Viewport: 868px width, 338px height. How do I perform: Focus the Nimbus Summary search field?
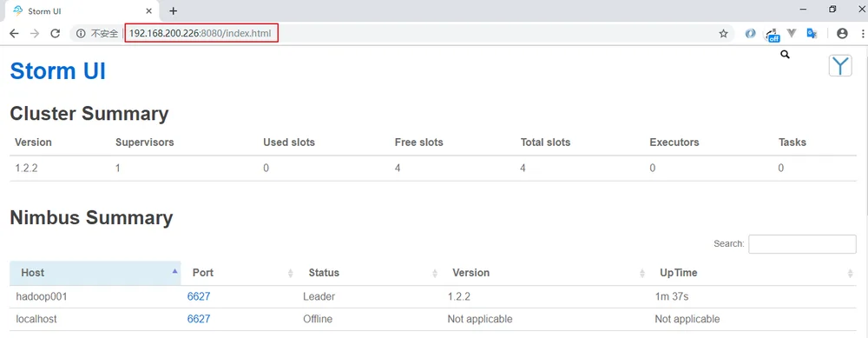click(x=802, y=244)
